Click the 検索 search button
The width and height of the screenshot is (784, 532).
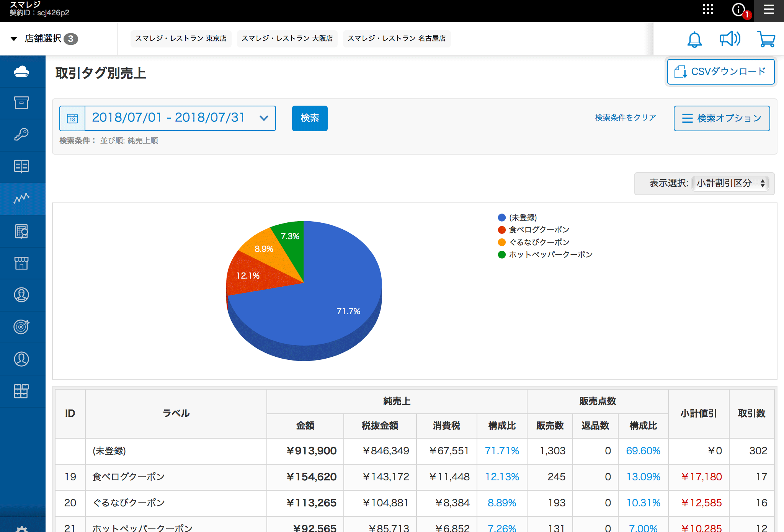(x=310, y=118)
